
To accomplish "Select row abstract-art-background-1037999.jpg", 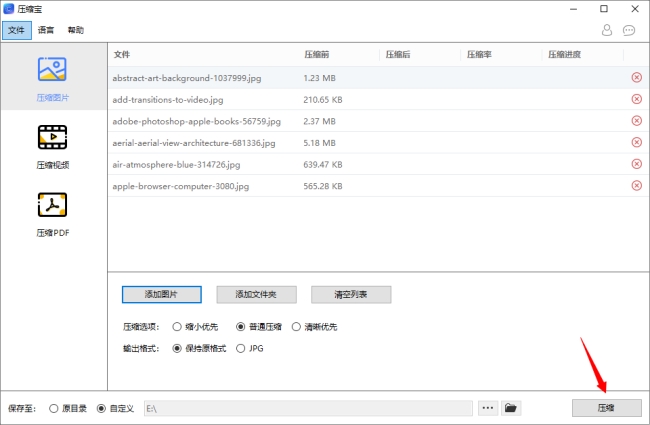I will click(x=378, y=78).
